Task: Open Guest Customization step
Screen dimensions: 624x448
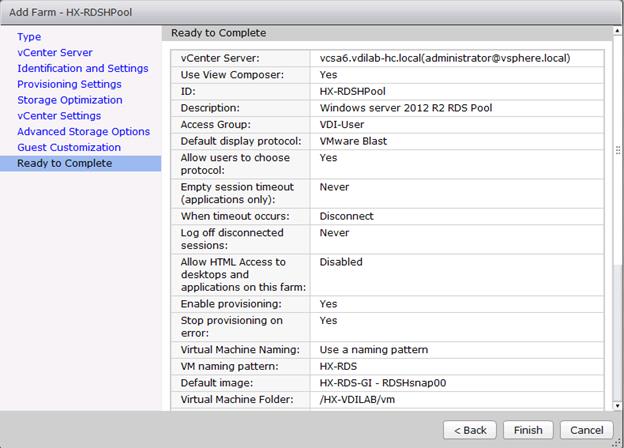Action: coord(69,148)
